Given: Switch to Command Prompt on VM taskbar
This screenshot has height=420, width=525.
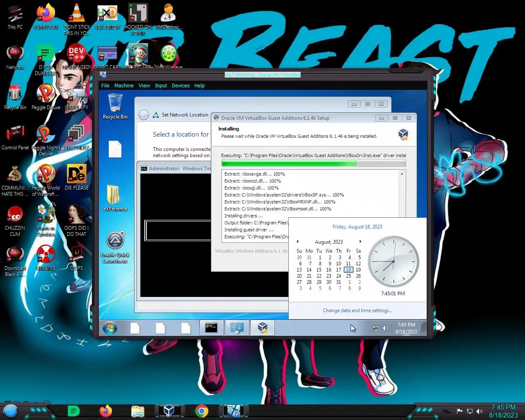Looking at the screenshot, I should point(211,328).
